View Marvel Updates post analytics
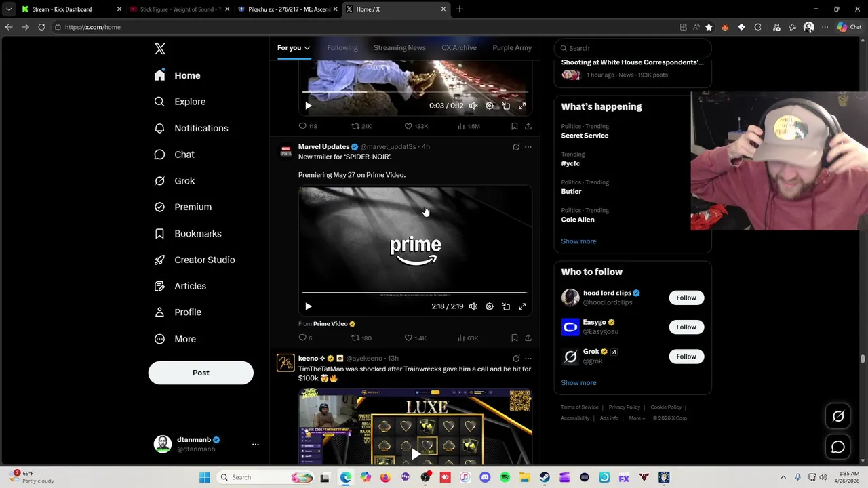Image resolution: width=868 pixels, height=488 pixels. click(x=468, y=338)
